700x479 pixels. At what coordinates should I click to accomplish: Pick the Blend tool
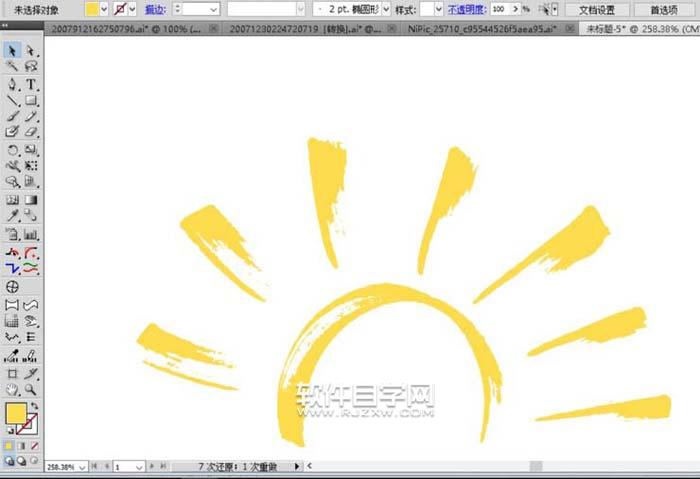click(x=31, y=216)
